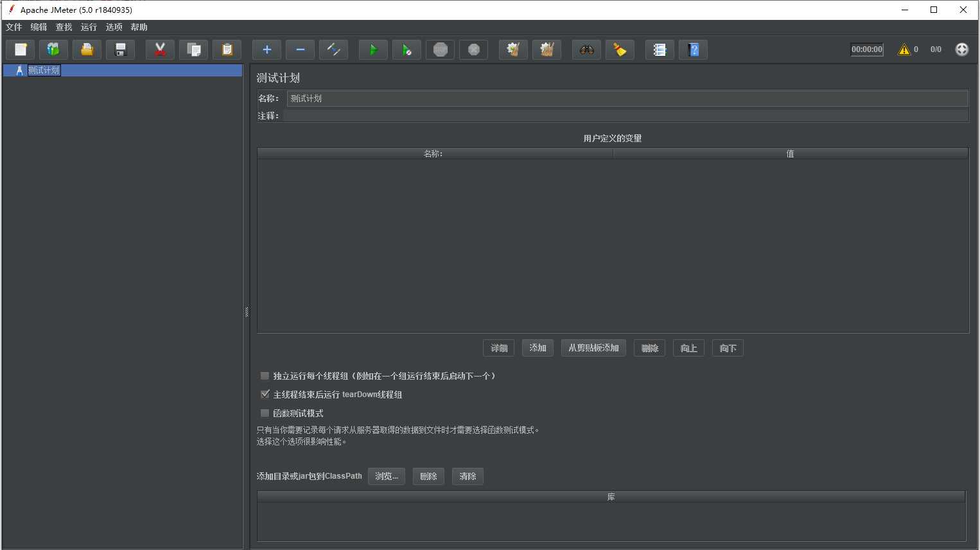Click the Shutdown test icon
Image resolution: width=980 pixels, height=550 pixels.
point(473,49)
